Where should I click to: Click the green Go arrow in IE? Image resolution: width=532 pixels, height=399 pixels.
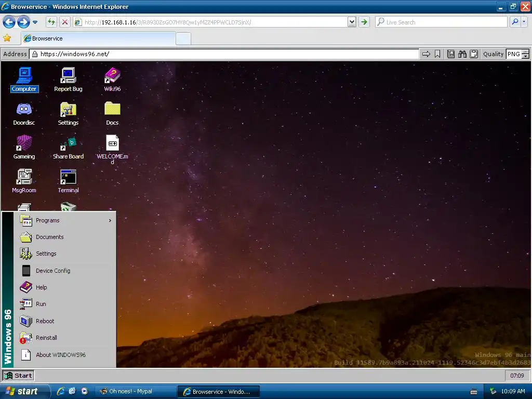click(364, 22)
